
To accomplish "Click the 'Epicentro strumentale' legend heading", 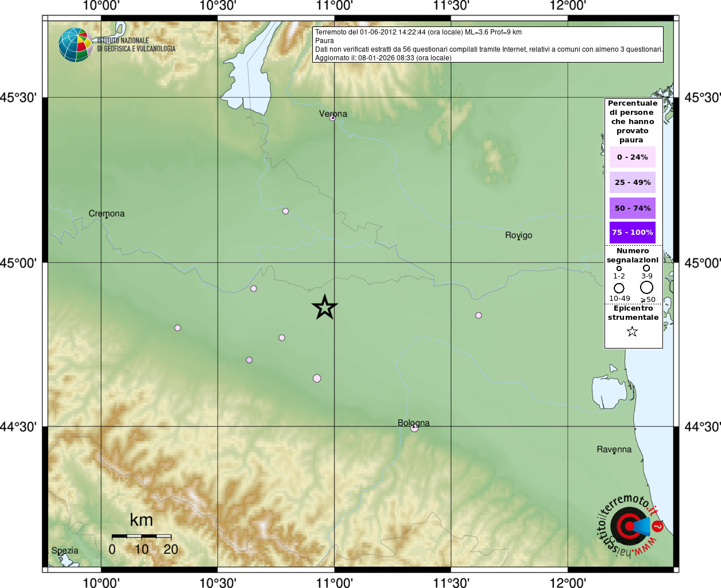I will pos(633,313).
